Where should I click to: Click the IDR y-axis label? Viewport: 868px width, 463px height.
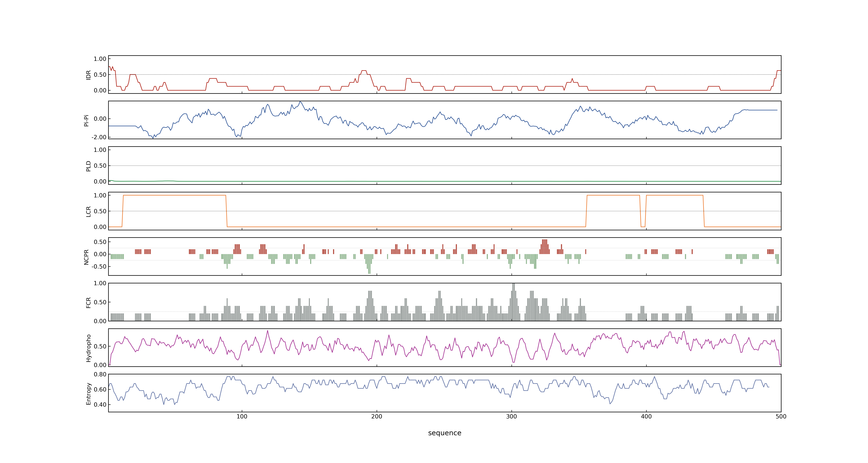point(88,75)
